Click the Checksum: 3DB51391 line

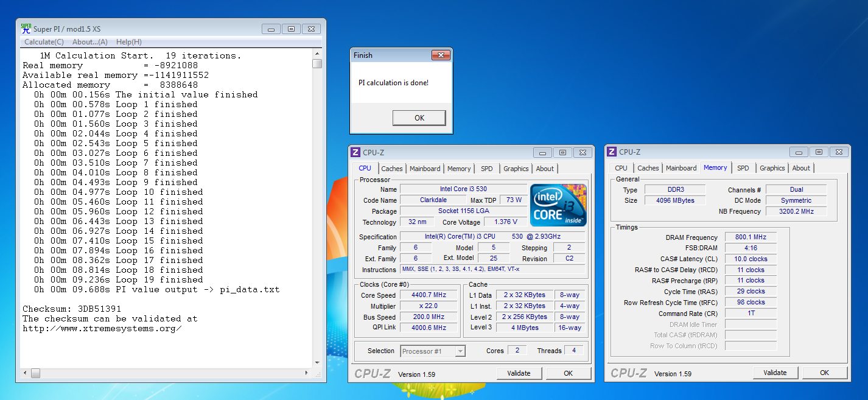72,309
